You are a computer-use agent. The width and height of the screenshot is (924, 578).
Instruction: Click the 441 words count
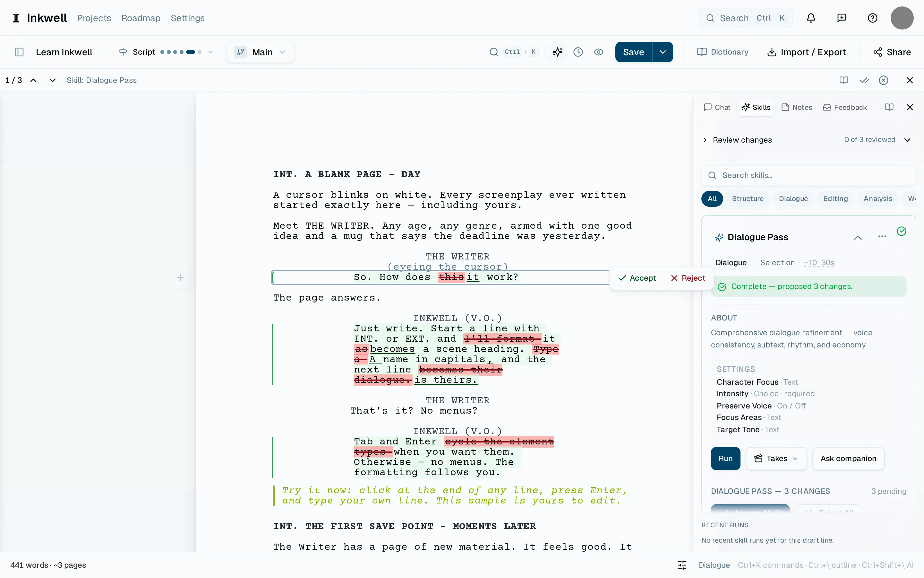(29, 565)
